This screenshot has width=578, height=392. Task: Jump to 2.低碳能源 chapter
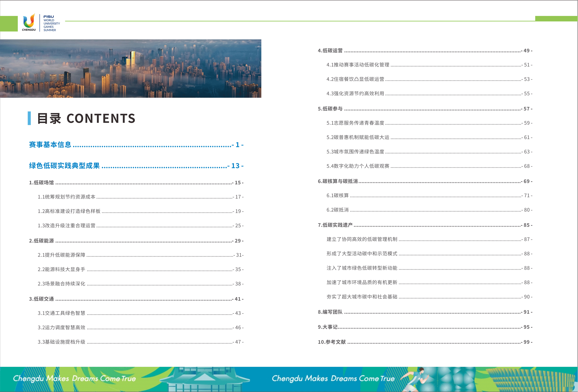click(x=136, y=241)
